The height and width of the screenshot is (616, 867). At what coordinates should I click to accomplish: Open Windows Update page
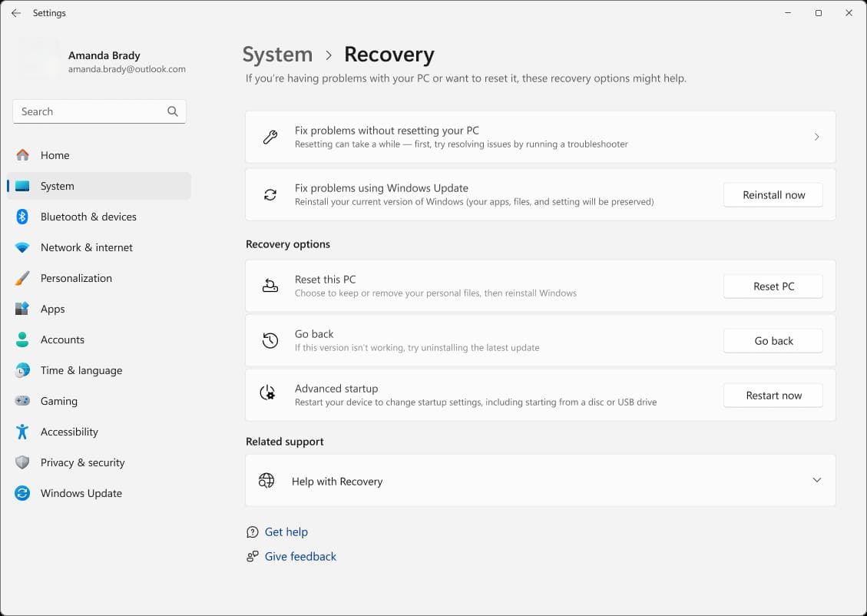coord(99,493)
